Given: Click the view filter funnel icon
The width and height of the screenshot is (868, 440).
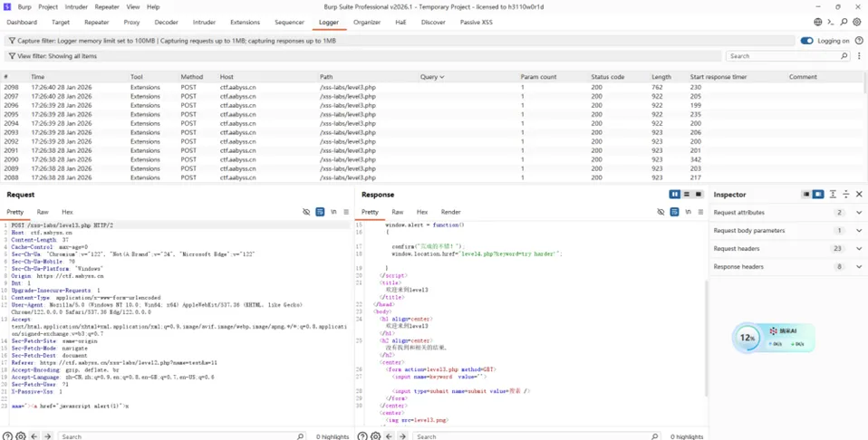Looking at the screenshot, I should pos(12,56).
